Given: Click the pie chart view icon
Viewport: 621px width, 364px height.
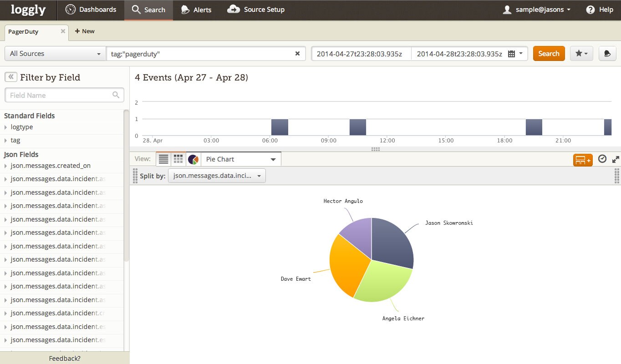Looking at the screenshot, I should click(193, 159).
